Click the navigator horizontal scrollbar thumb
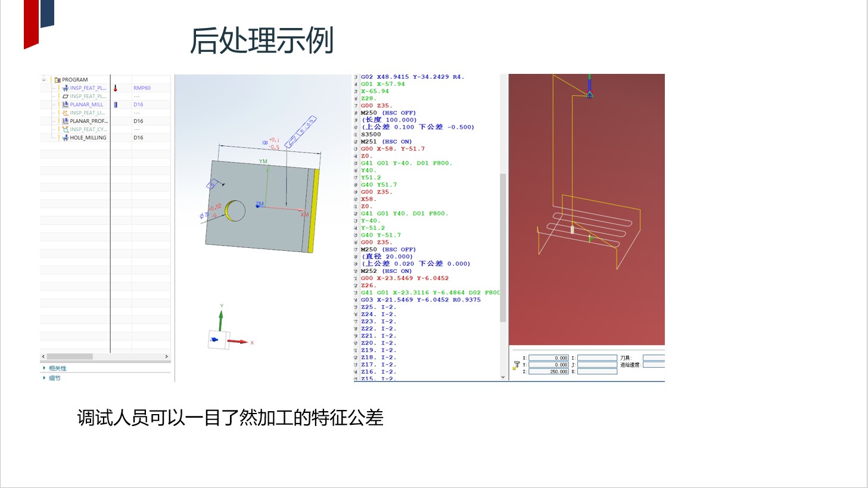This screenshot has width=868, height=488. (70, 356)
